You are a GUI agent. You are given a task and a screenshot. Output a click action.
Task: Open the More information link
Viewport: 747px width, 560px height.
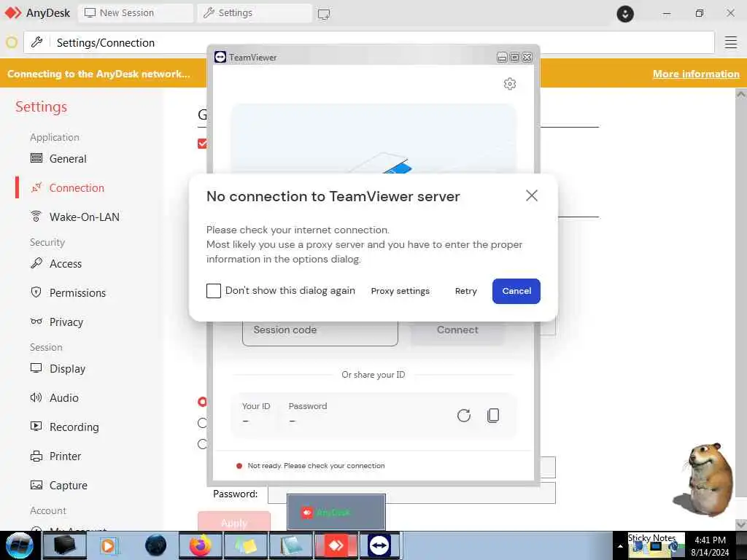pyautogui.click(x=696, y=74)
